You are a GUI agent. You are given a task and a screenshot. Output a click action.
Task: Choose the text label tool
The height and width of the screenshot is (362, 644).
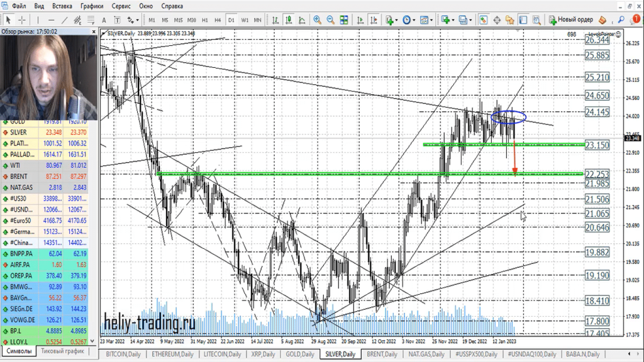click(104, 19)
